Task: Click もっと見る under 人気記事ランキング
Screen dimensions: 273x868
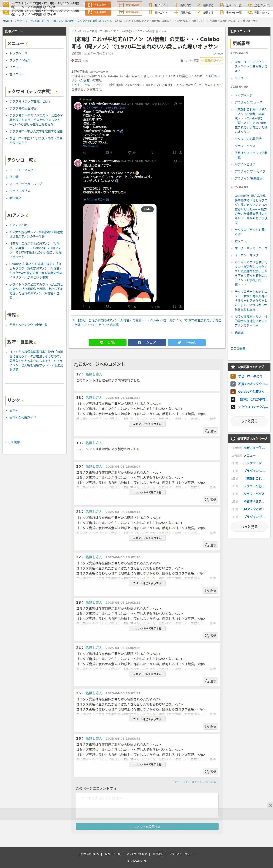Action: pos(249,421)
